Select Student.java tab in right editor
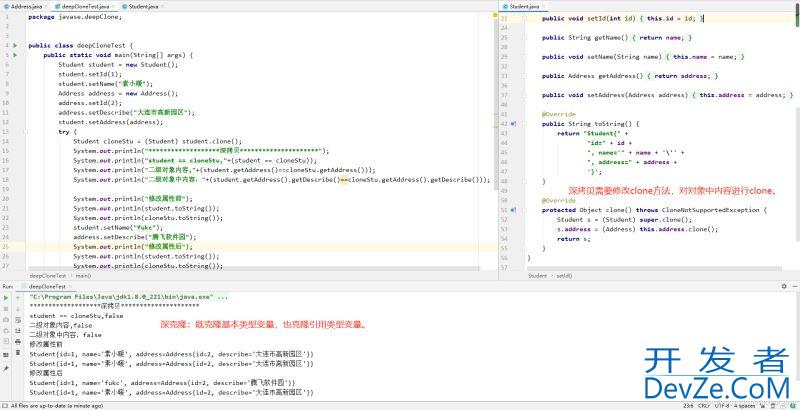The width and height of the screenshot is (800, 410). (x=523, y=6)
